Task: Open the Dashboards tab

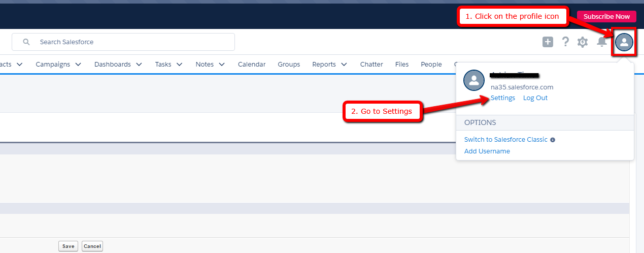Action: coord(113,65)
